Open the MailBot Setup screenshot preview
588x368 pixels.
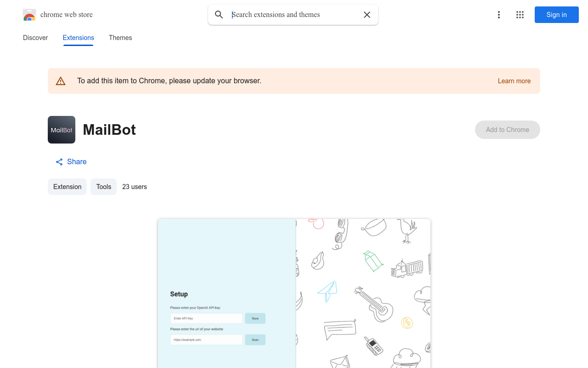[x=294, y=293]
